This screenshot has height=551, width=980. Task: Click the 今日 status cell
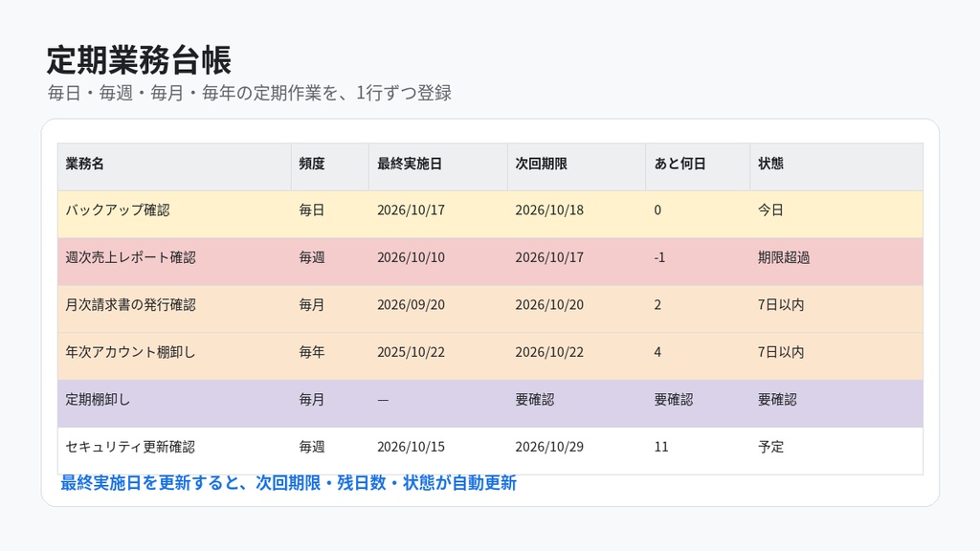point(836,214)
